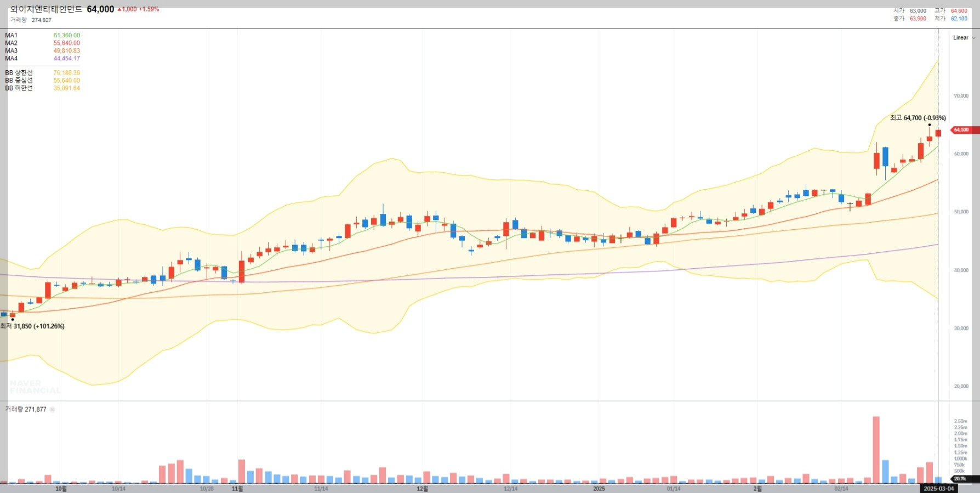Click the 40,000 price axis label
Screen dimensions: 980x493
[961, 270]
